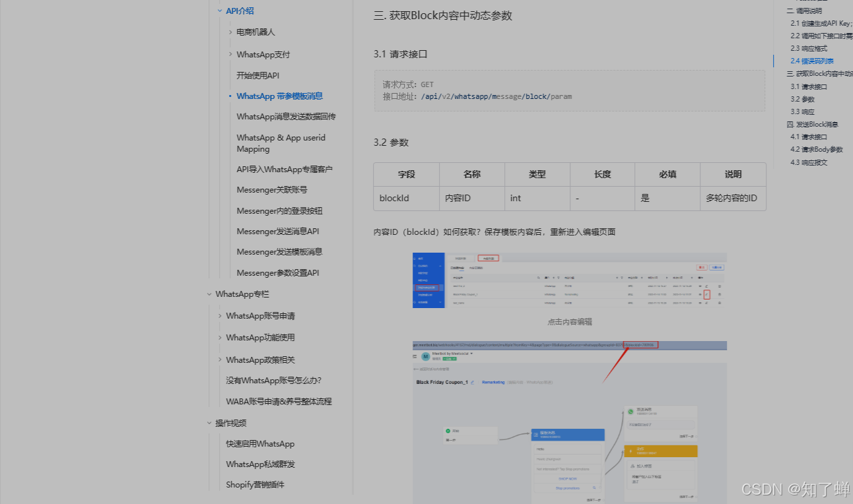Click the 必填 table header

tap(667, 175)
